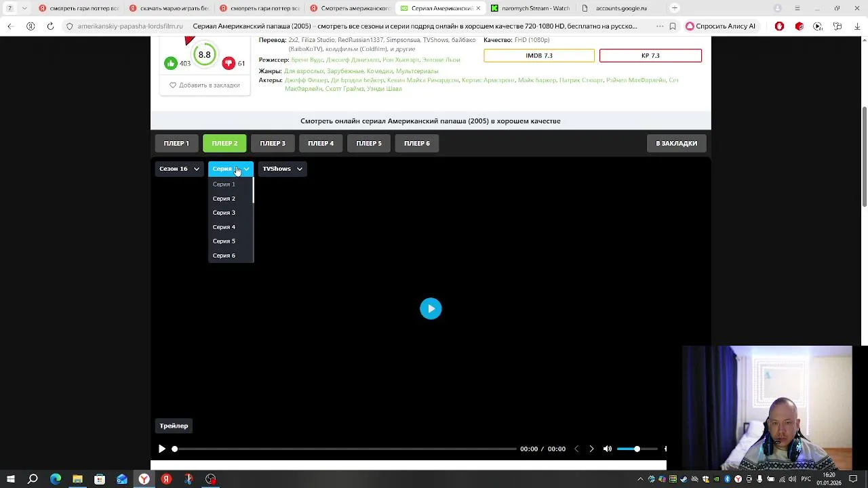Switch to ПЛЕЕР 2
The image size is (868, 488).
[x=224, y=143]
